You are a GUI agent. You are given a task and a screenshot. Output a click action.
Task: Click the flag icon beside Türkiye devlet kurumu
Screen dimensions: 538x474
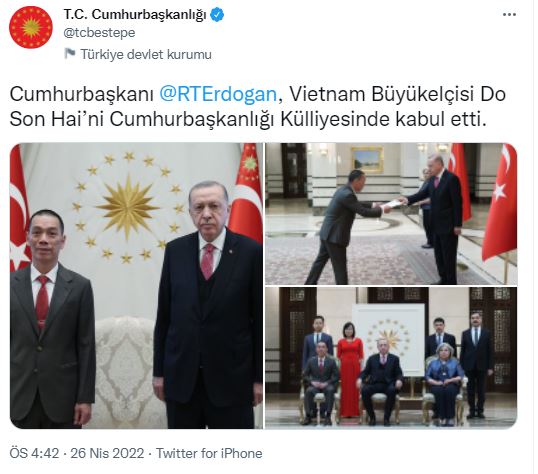(x=70, y=54)
